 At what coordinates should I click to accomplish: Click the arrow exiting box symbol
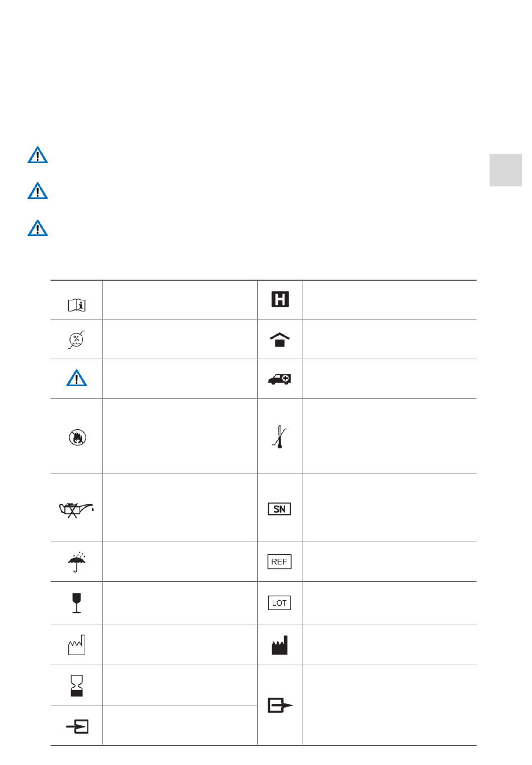[x=280, y=705]
